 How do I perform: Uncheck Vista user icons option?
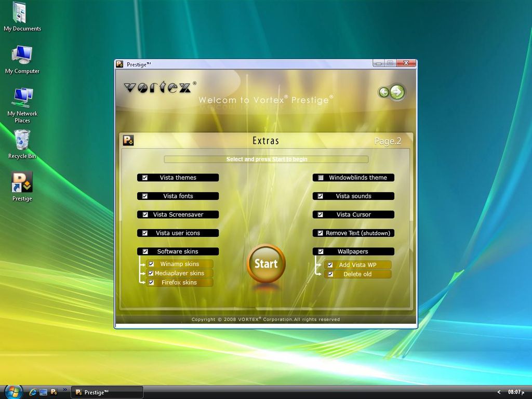pos(145,233)
